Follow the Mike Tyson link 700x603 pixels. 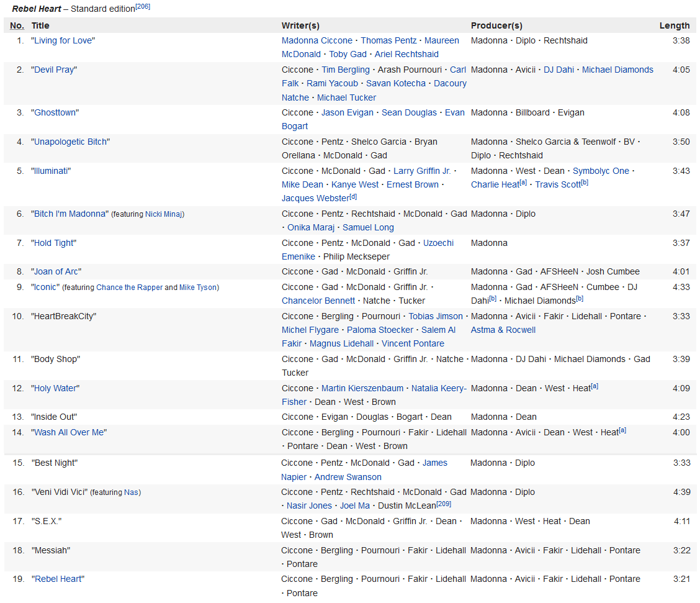[198, 288]
